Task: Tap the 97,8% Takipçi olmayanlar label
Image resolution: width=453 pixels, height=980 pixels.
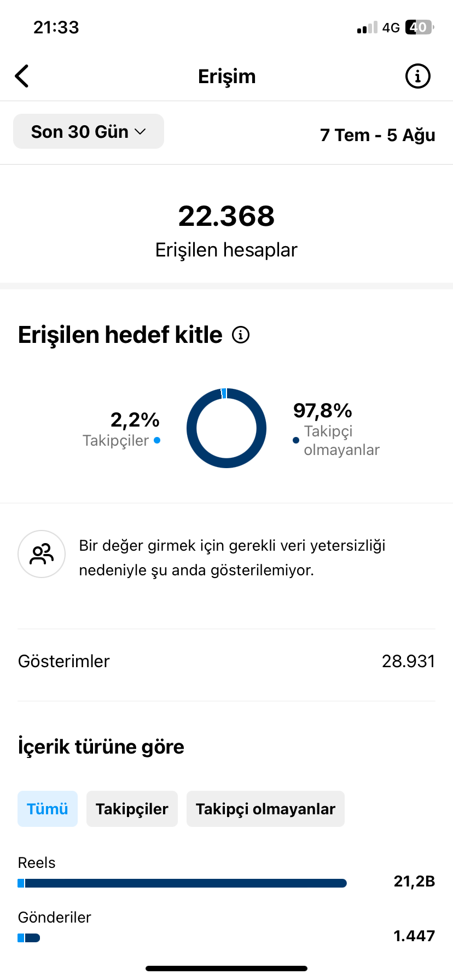Action: 336,430
